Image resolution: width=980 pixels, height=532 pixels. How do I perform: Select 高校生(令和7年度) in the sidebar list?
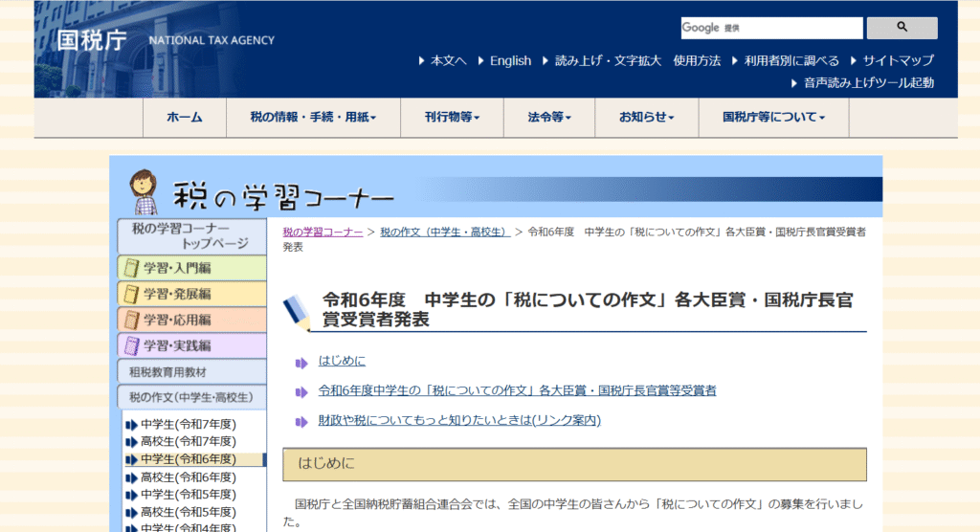tap(189, 441)
